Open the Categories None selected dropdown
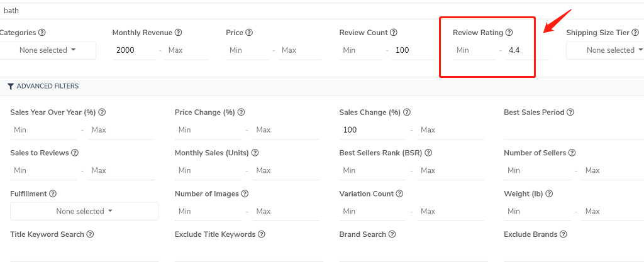 (47, 50)
